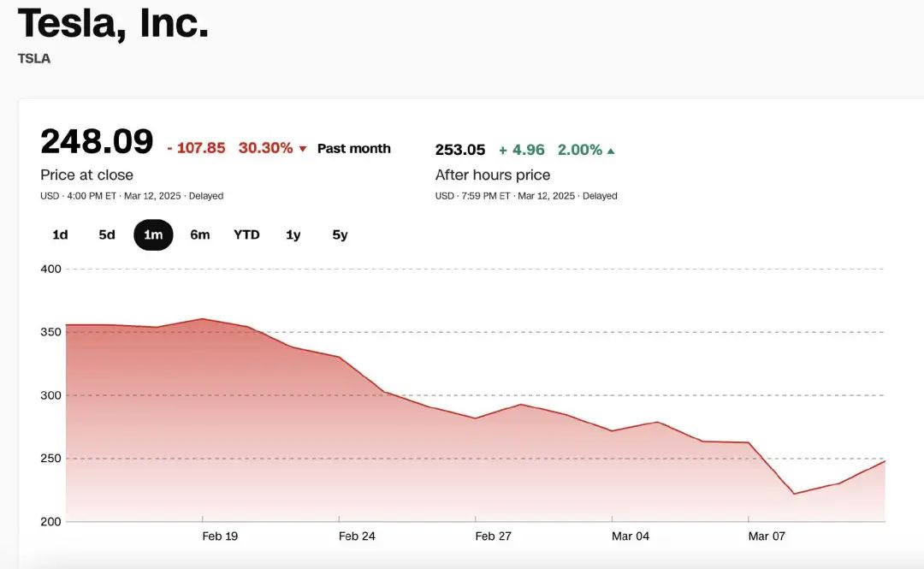This screenshot has height=569, width=924.
Task: Click the -107.85 price change value
Action: click(x=196, y=148)
